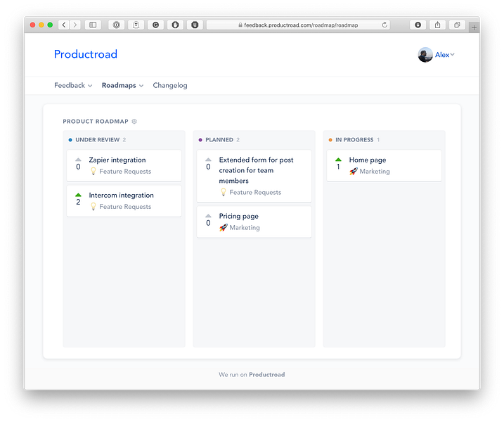Show Safari downloads

[x=418, y=25]
